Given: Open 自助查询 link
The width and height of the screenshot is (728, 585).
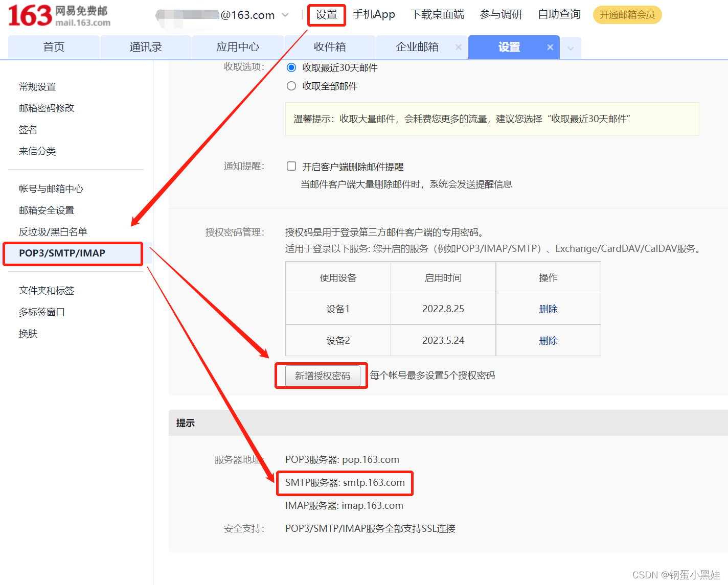Looking at the screenshot, I should (559, 15).
